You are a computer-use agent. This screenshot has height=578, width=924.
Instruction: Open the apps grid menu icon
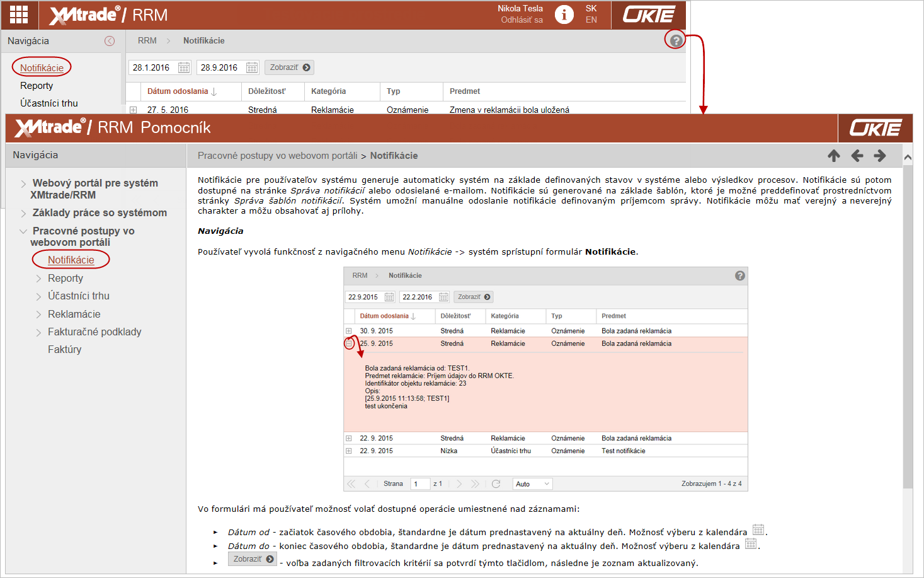pos(19,14)
